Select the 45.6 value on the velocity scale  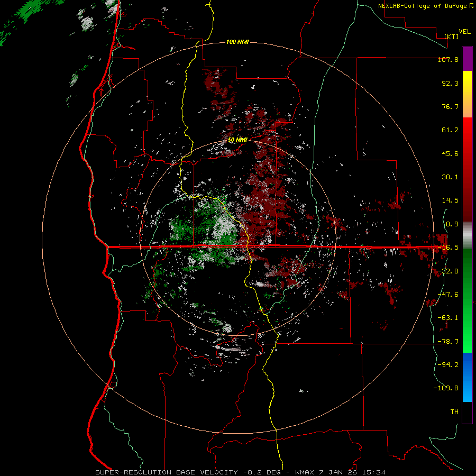pos(450,153)
